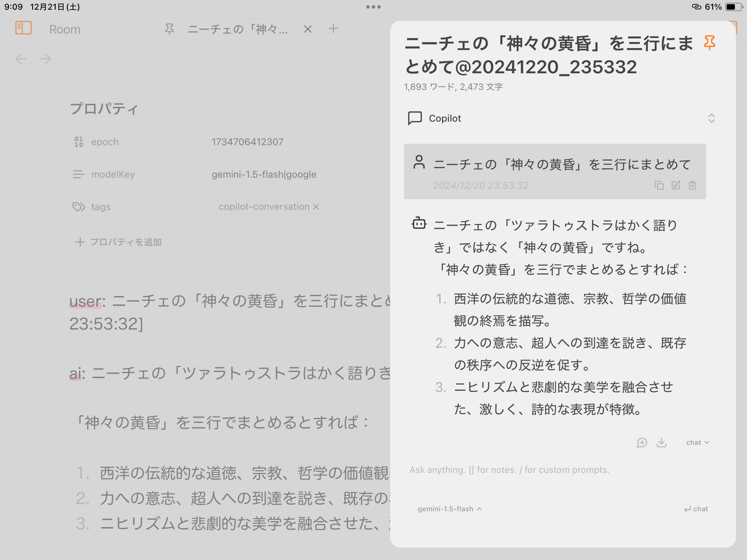Screen dimensions: 747x560
Task: Click the robot AI icon in response
Action: click(x=419, y=223)
